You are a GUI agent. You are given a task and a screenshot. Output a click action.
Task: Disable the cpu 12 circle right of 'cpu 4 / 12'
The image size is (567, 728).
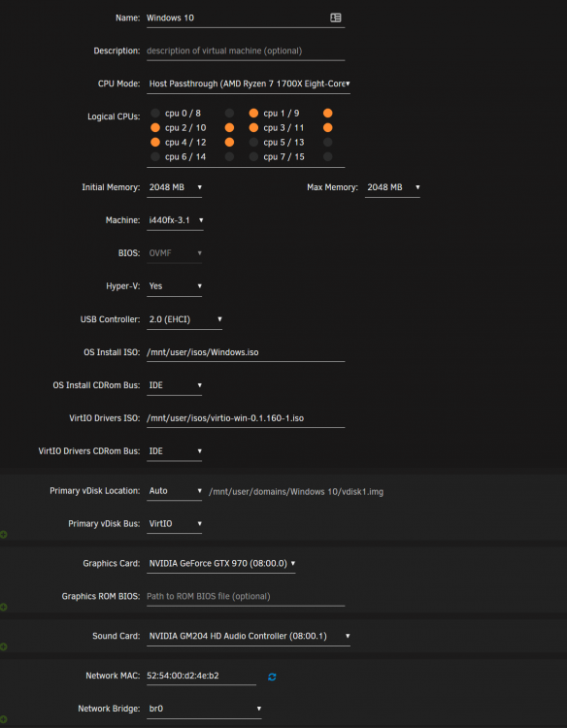click(x=229, y=142)
